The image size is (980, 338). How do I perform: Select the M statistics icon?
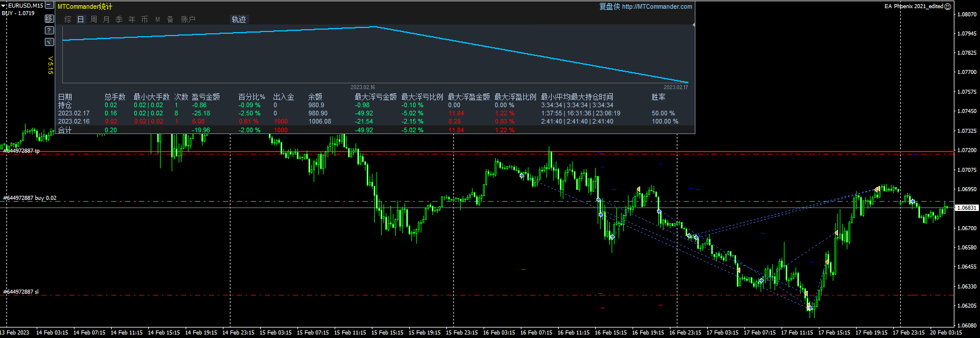[157, 19]
